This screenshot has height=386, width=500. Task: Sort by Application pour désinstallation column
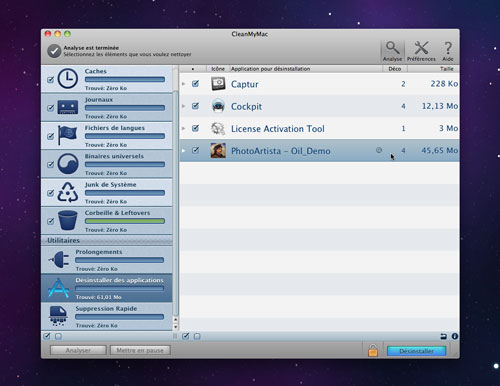(x=305, y=69)
